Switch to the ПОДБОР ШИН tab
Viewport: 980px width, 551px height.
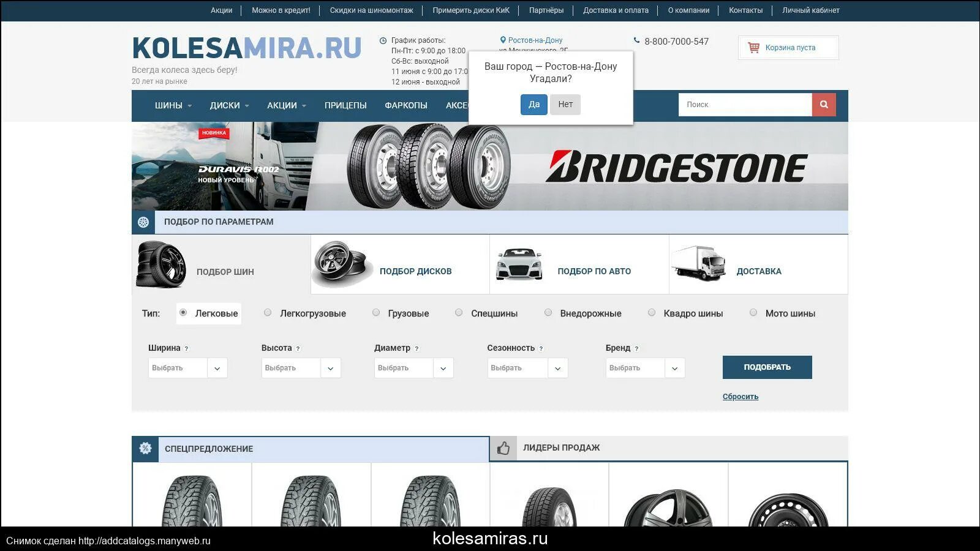(x=221, y=264)
